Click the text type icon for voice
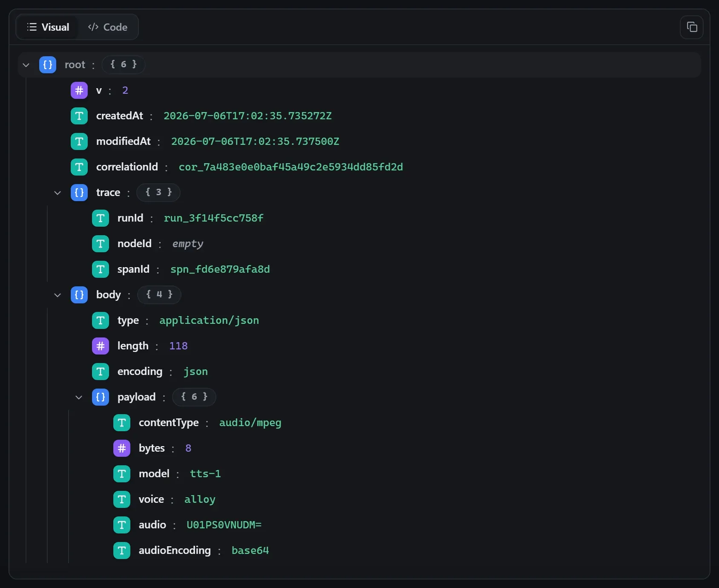Image resolution: width=719 pixels, height=588 pixels. point(122,499)
